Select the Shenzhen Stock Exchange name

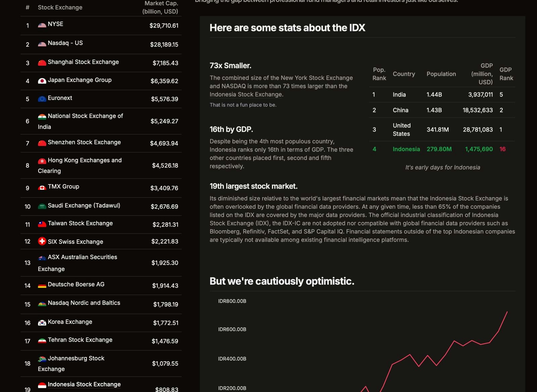(84, 142)
